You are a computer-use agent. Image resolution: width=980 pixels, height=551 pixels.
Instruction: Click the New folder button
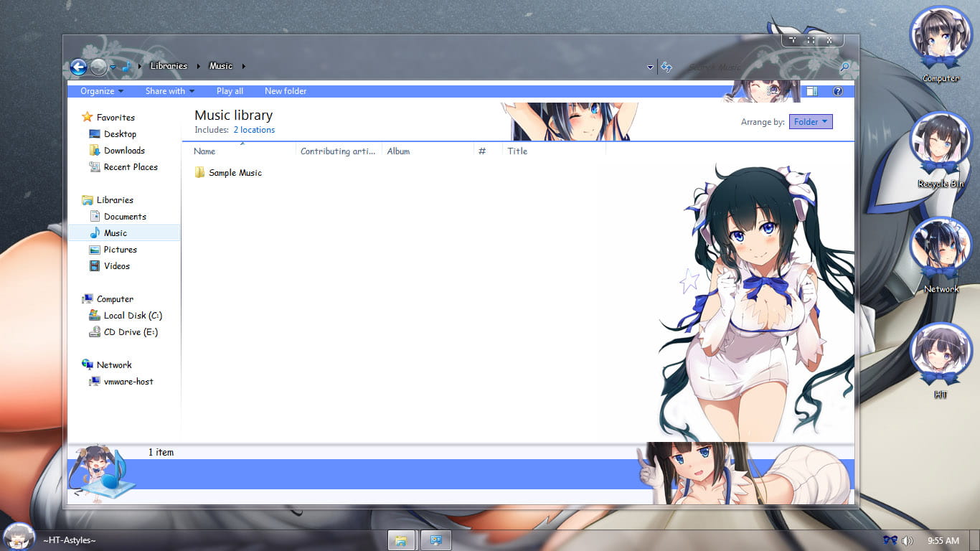285,91
